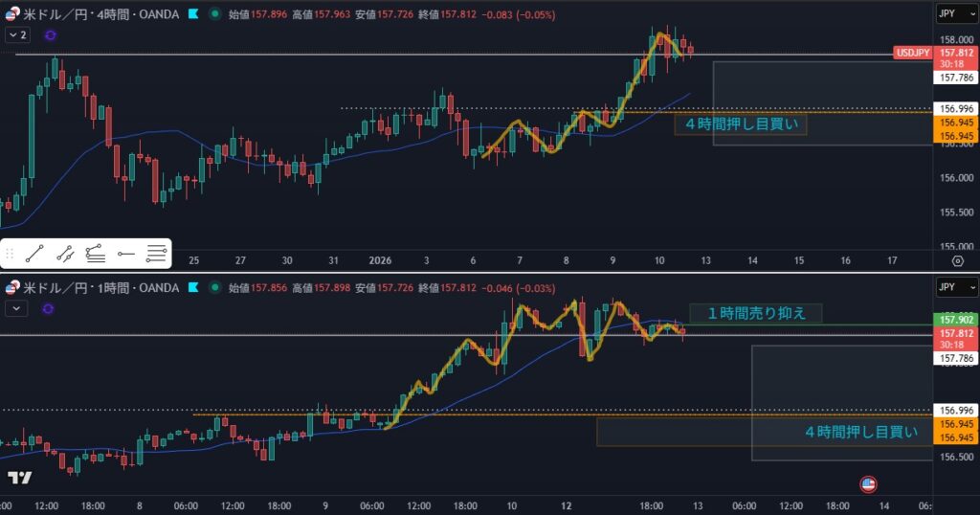The width and height of the screenshot is (980, 515).
Task: Open JPY currency dropdown on lower chart
Action: (x=955, y=287)
